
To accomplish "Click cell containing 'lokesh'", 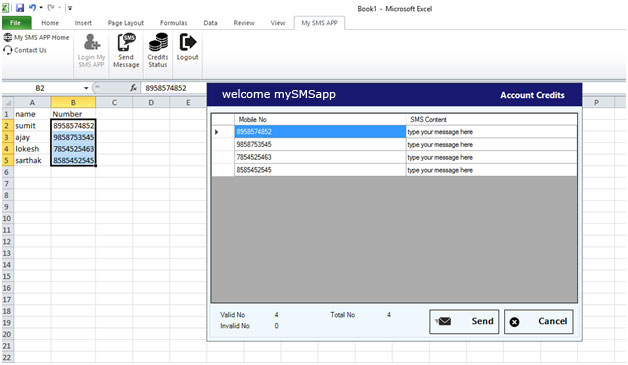I will (x=32, y=149).
